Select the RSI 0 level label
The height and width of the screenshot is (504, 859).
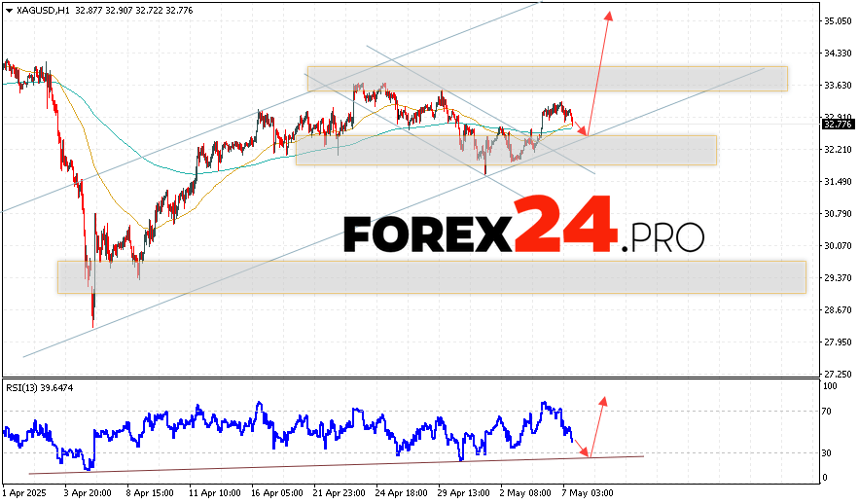[x=825, y=479]
